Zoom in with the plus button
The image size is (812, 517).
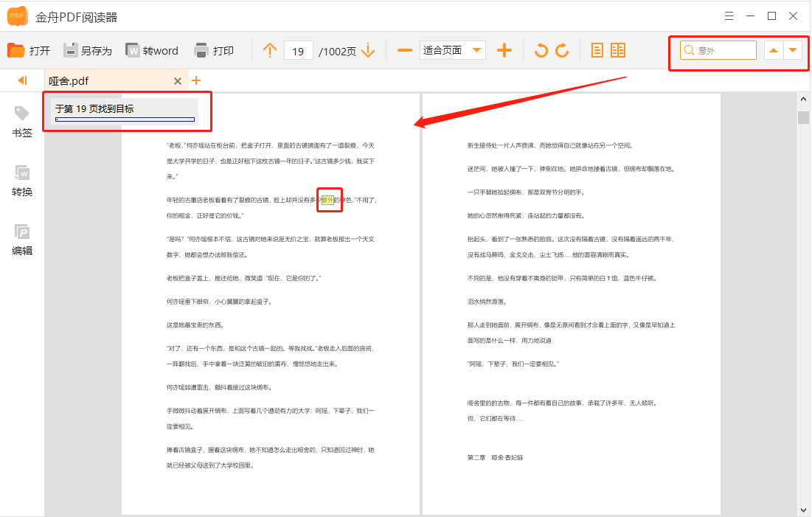(x=504, y=50)
